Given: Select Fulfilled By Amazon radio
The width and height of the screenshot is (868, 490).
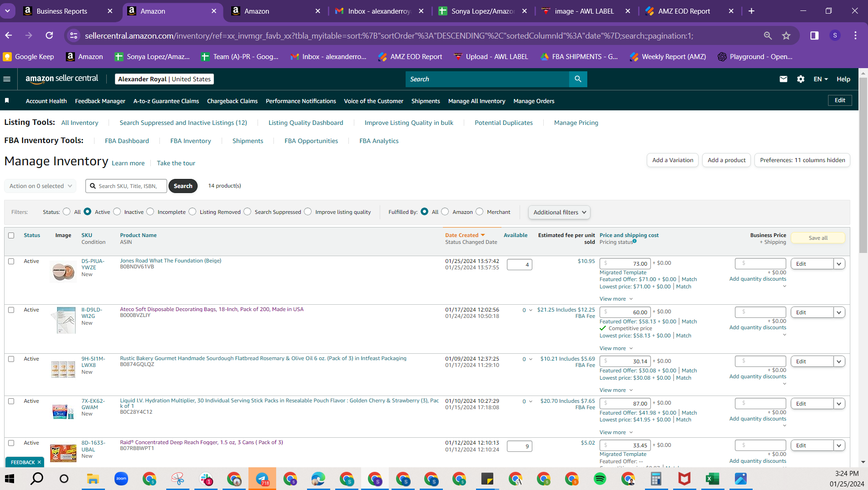Looking at the screenshot, I should 445,212.
